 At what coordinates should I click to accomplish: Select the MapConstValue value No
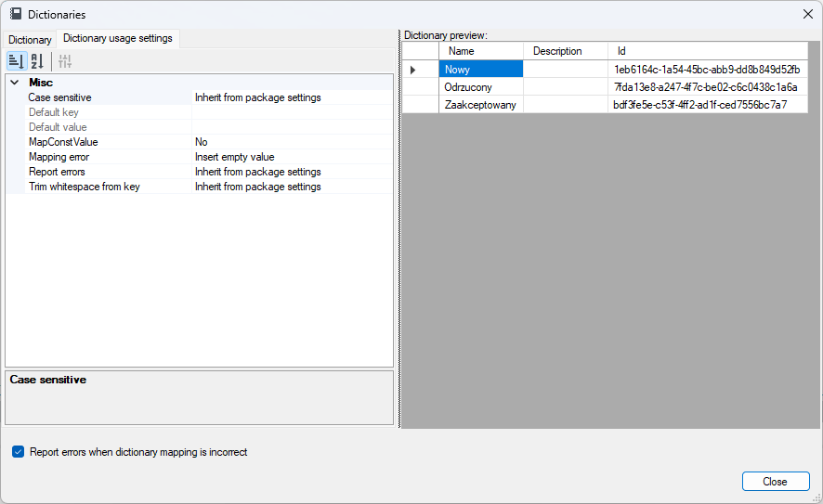292,142
